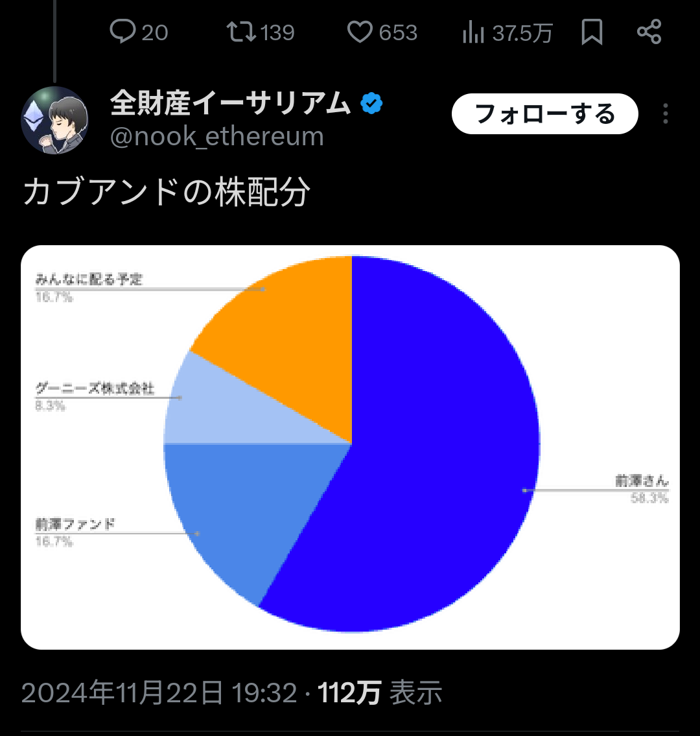Image resolution: width=700 pixels, height=736 pixels.
Task: Like the post with heart icon
Action: [x=360, y=32]
